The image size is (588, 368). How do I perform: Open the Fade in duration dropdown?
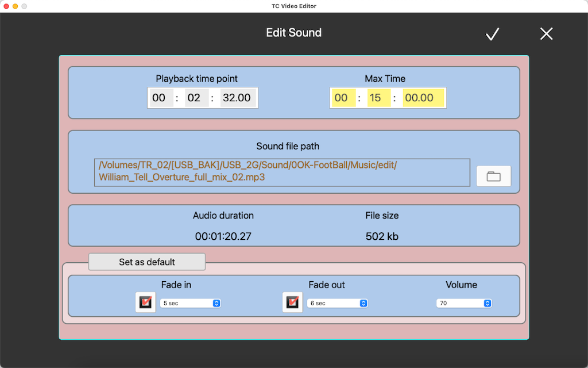pos(191,303)
